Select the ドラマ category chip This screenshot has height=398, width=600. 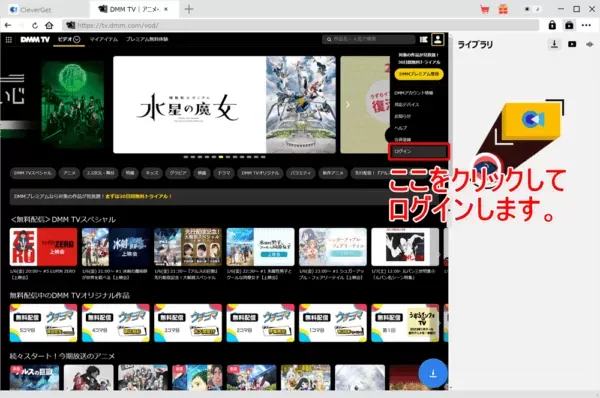click(224, 173)
